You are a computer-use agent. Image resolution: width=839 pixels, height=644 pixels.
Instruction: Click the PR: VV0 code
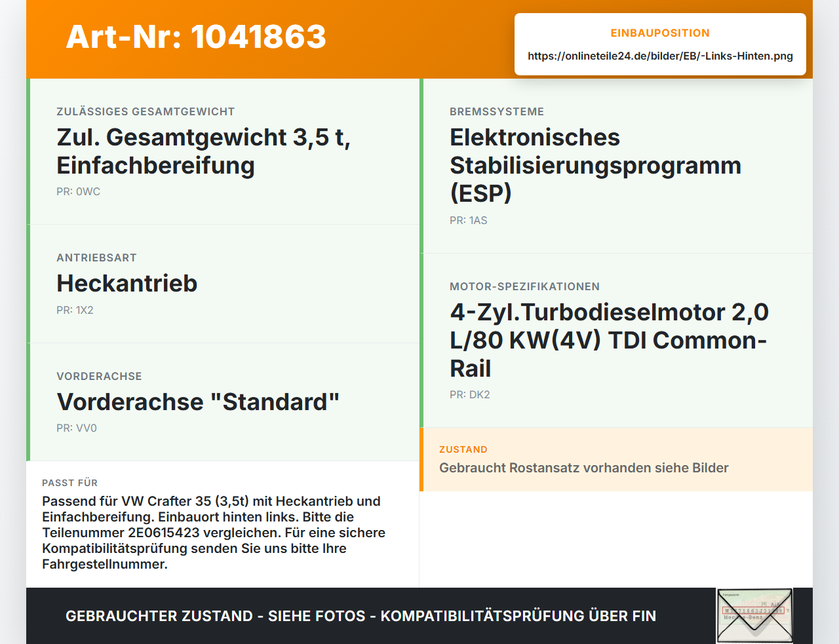click(x=77, y=428)
